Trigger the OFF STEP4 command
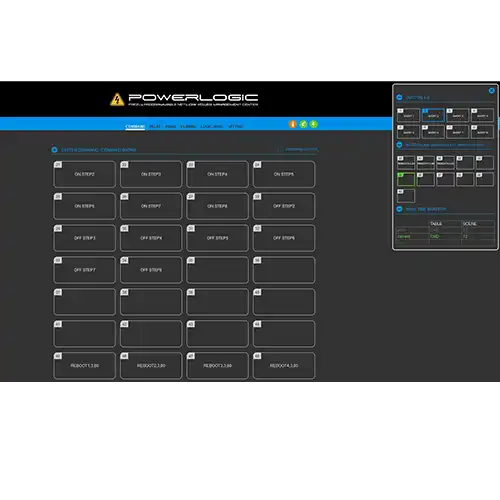Screen dimensions: 500x500 151,238
